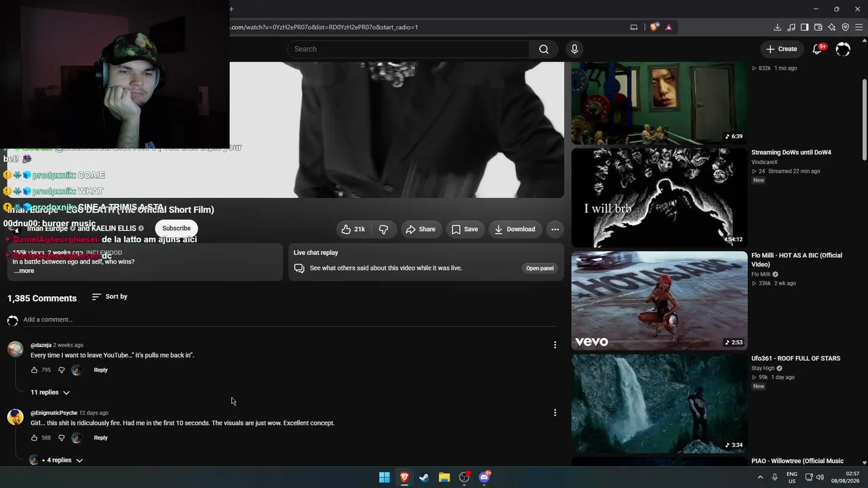
Task: Like @EnigmaticPsyche's comment
Action: [x=35, y=438]
